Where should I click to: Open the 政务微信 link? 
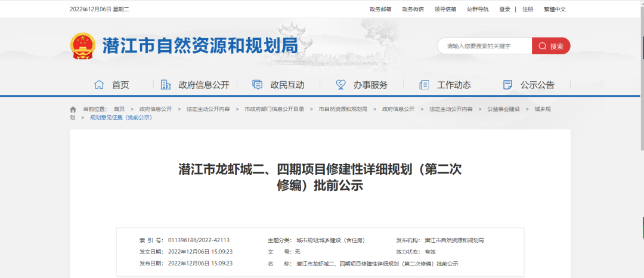(413, 9)
